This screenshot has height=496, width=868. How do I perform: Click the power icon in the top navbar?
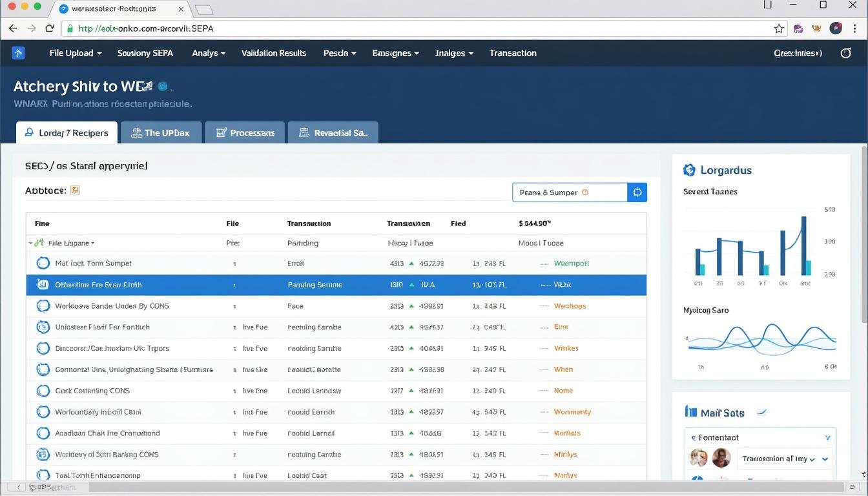[x=845, y=53]
